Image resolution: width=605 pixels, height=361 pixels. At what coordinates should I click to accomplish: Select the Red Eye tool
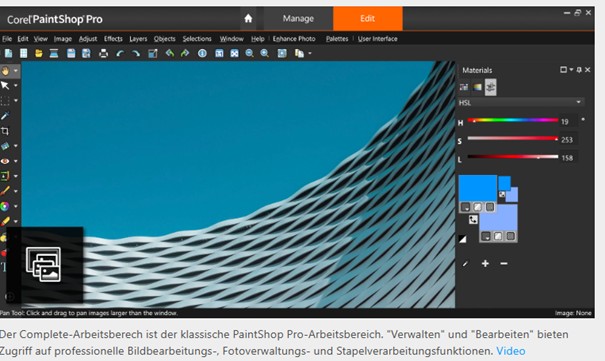(x=5, y=161)
